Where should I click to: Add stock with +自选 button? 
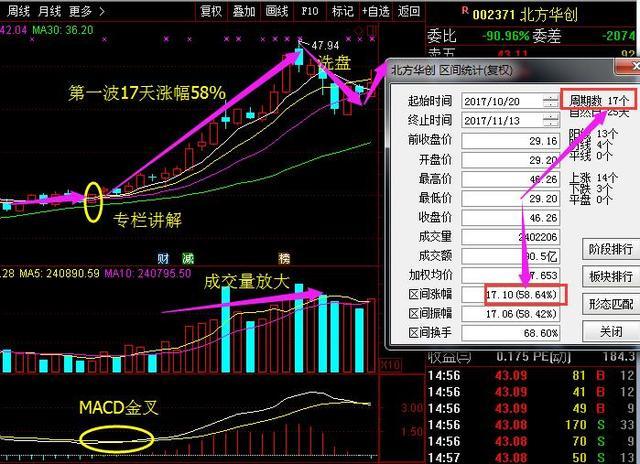click(x=376, y=11)
